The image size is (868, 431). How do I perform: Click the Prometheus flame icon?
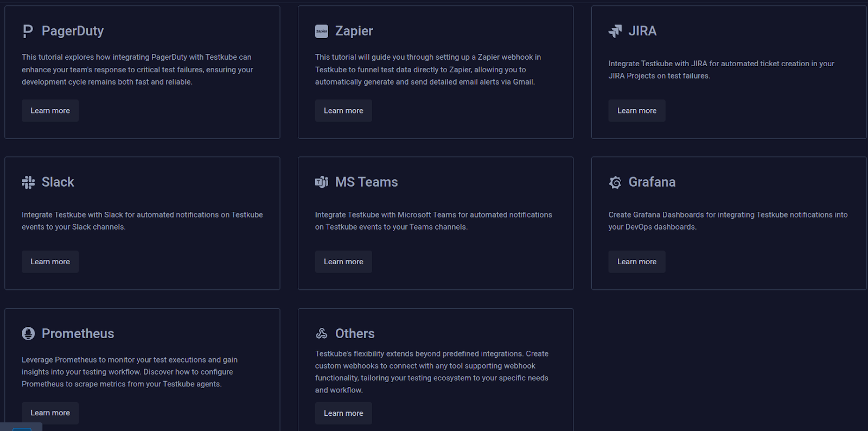point(28,333)
